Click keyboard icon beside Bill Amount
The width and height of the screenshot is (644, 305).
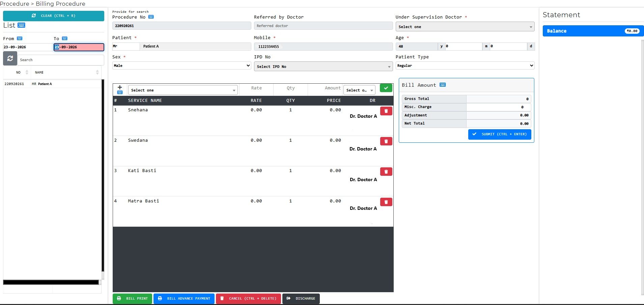(x=443, y=85)
